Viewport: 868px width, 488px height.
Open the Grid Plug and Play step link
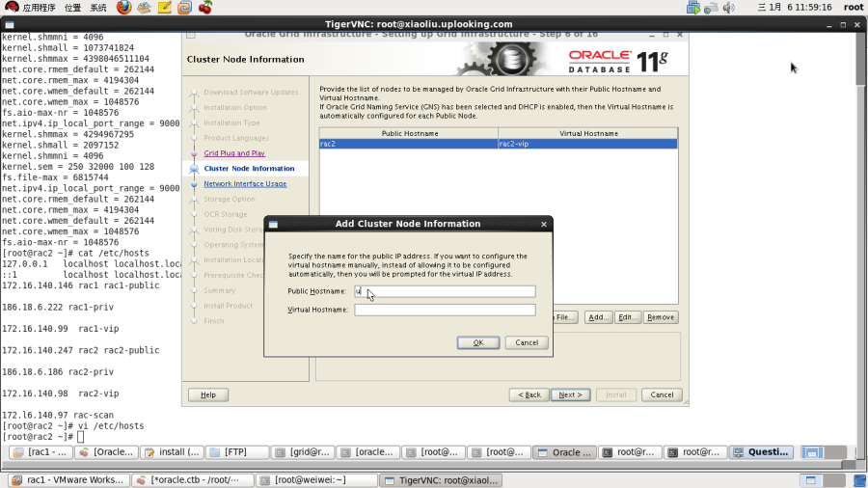[234, 153]
